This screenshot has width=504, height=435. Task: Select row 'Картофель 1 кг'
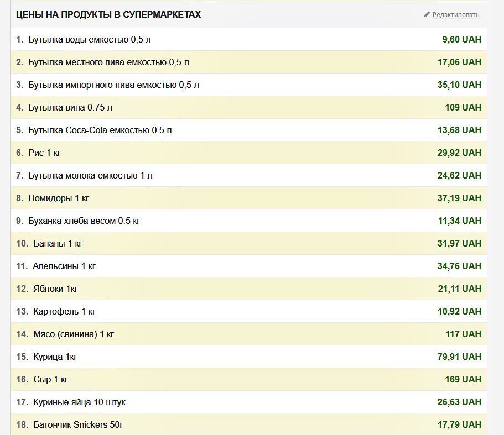(248, 311)
